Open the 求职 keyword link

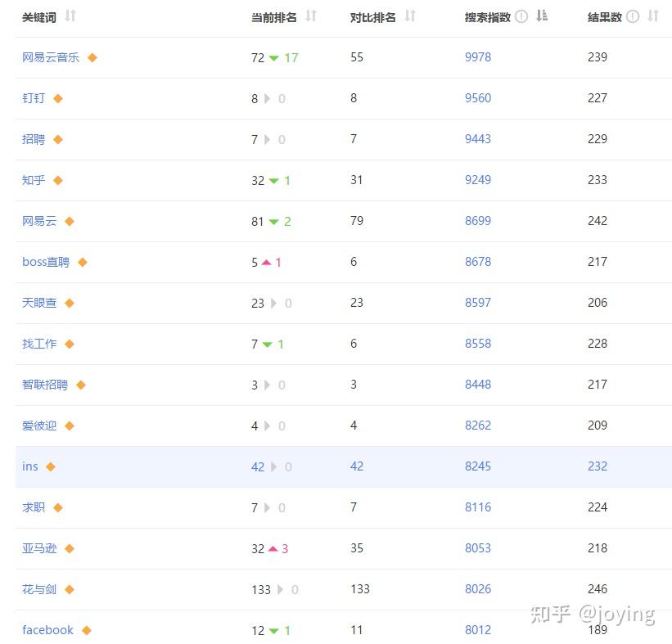click(x=34, y=507)
